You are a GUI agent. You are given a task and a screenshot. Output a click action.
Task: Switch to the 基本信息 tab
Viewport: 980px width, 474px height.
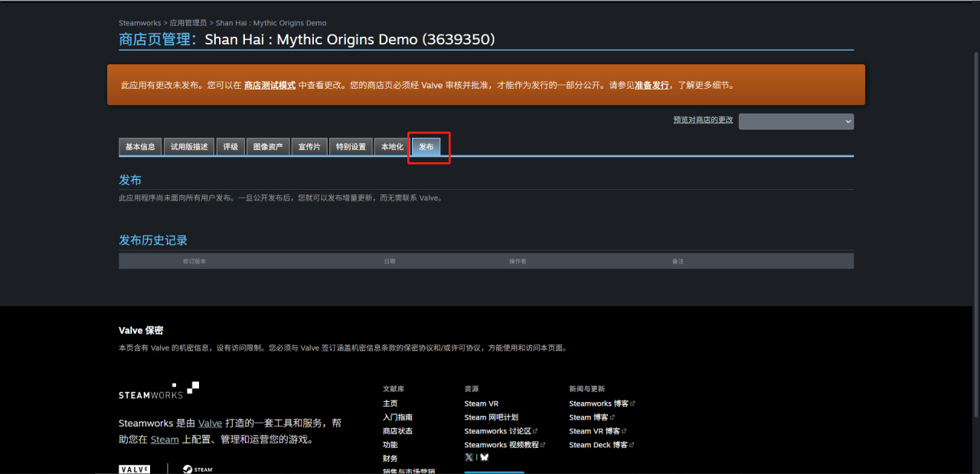140,147
